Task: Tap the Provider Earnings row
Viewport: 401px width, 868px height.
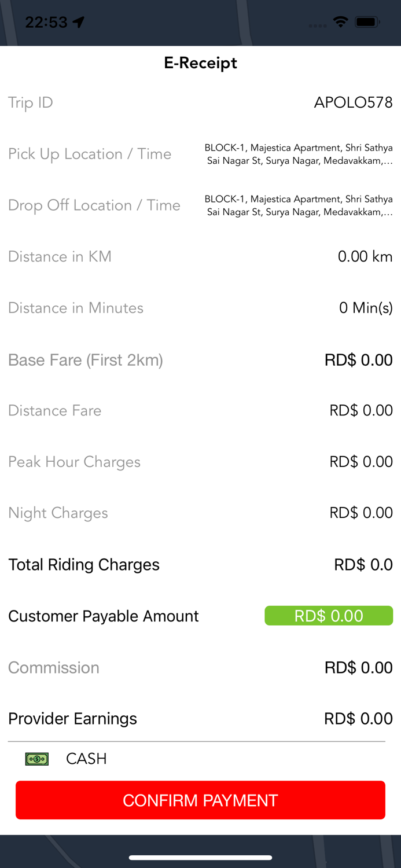Action: coord(200,719)
